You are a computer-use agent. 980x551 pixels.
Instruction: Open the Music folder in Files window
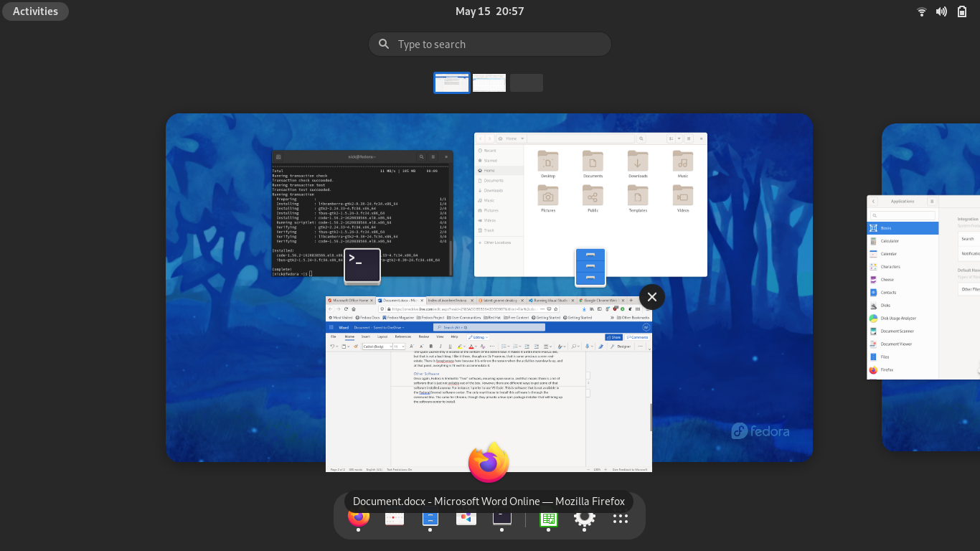[x=683, y=165]
